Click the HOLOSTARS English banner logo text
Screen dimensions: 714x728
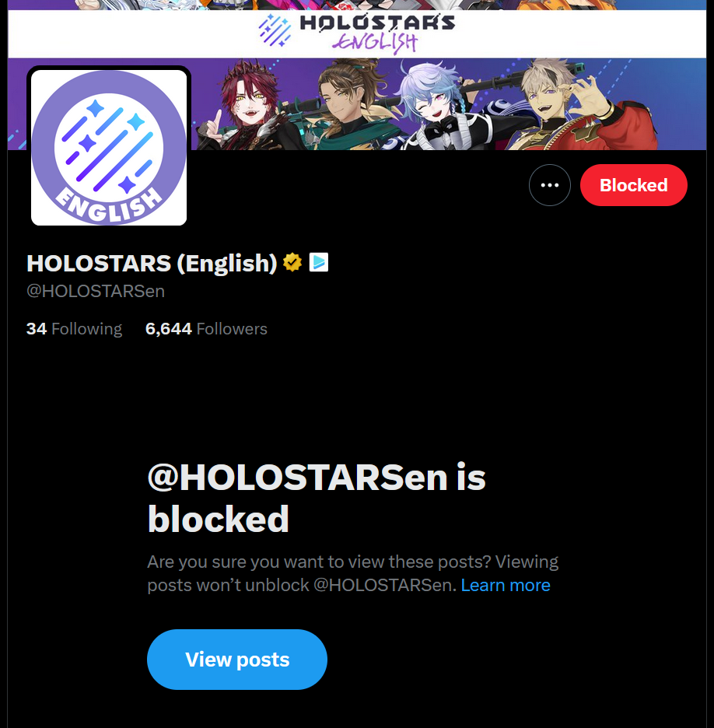377,33
